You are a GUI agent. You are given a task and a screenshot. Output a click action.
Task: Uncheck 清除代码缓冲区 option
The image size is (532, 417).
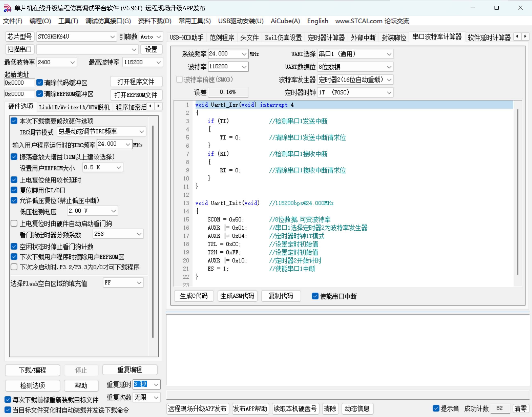(x=40, y=83)
